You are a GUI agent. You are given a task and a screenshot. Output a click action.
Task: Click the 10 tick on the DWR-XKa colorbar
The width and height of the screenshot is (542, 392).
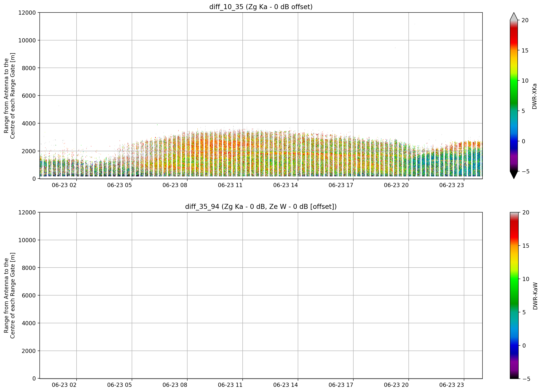525,81
